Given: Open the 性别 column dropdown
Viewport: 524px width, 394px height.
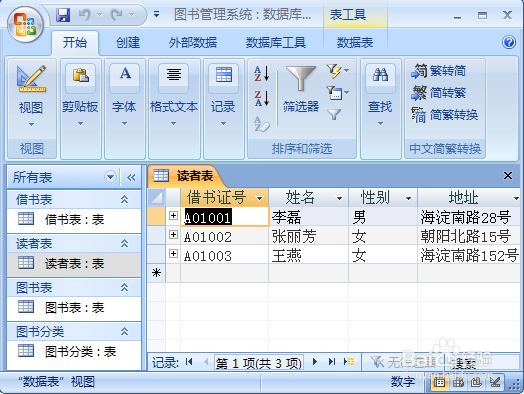Looking at the screenshot, I should [408, 198].
